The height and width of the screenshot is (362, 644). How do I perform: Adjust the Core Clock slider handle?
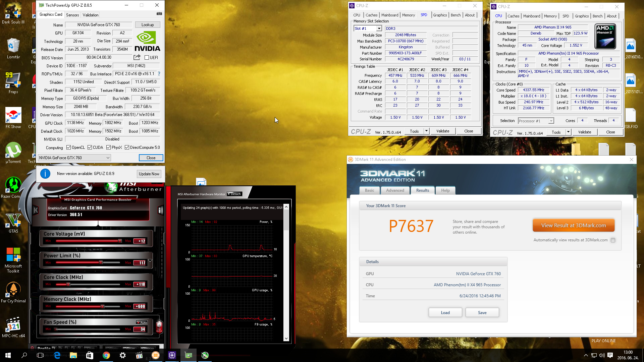point(68,284)
